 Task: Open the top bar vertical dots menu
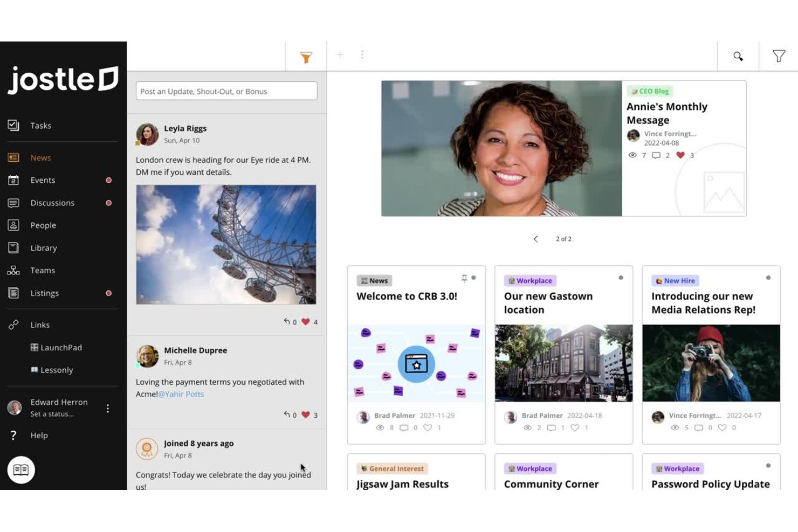pyautogui.click(x=362, y=54)
